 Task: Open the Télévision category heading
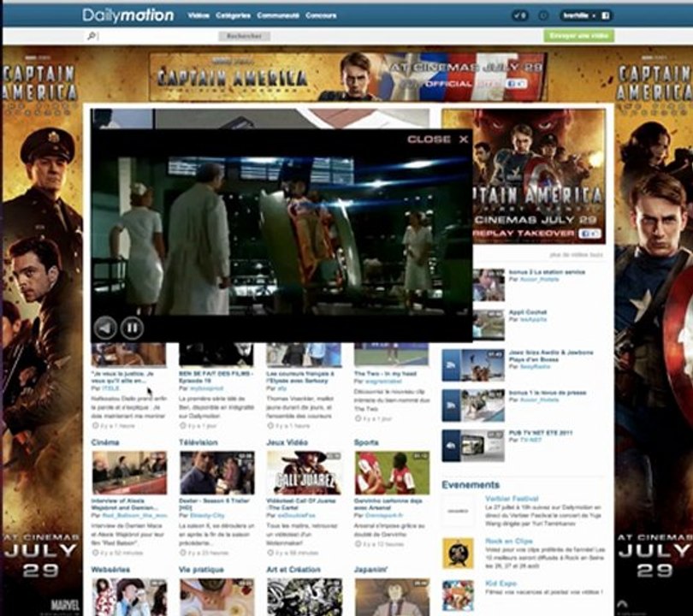pyautogui.click(x=198, y=442)
